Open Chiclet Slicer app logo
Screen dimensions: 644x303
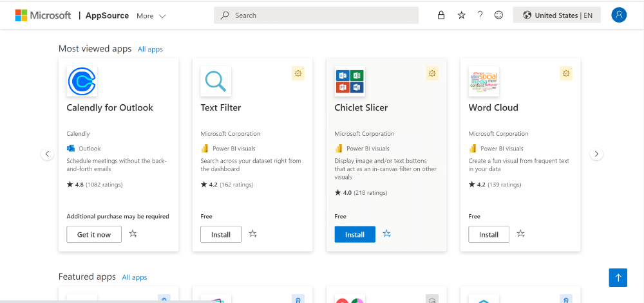click(x=350, y=81)
